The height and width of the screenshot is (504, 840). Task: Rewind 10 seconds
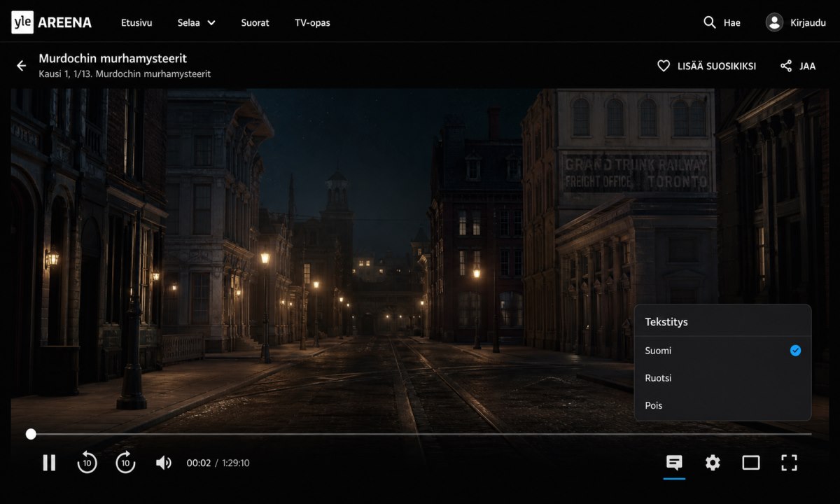[87, 463]
